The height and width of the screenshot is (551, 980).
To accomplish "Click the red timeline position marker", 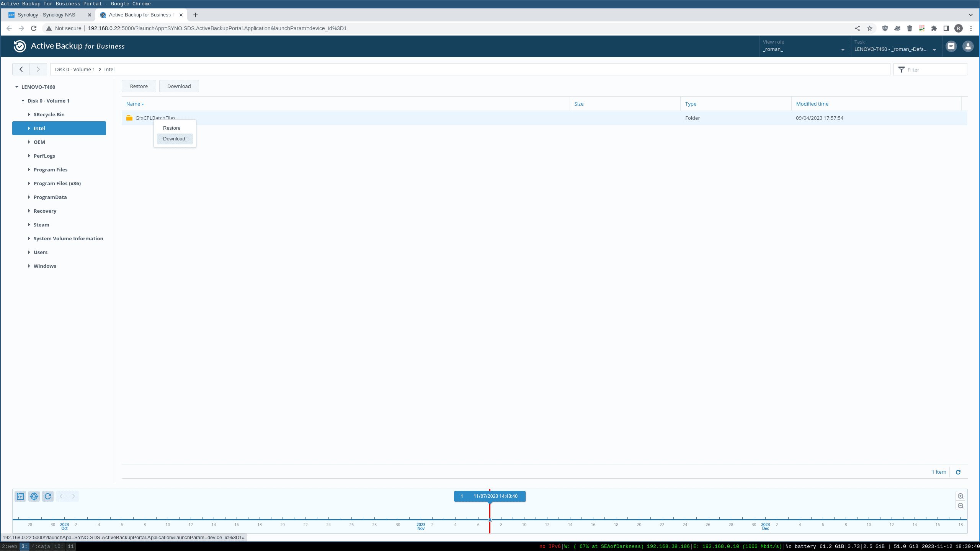I will [x=490, y=520].
